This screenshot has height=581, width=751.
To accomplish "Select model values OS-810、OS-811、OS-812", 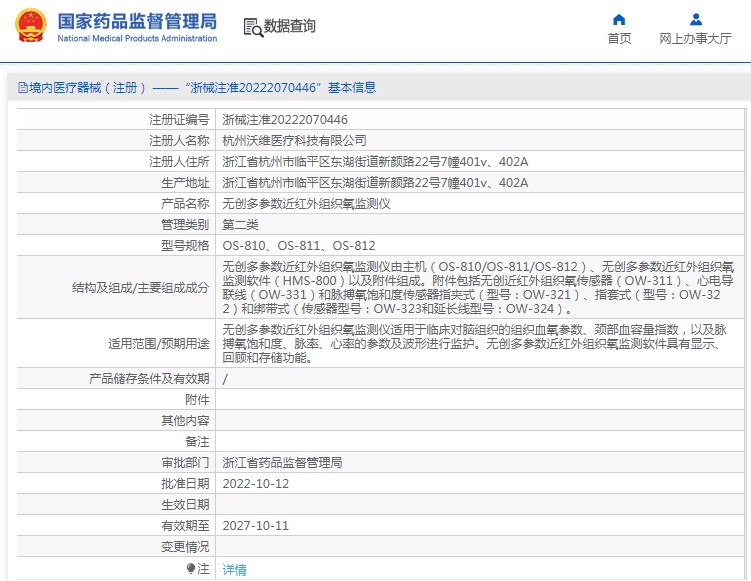I will (299, 246).
